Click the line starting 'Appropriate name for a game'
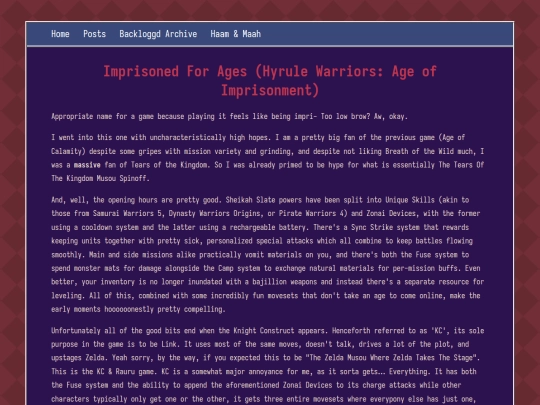Screen dimensions: 540x405 pos(229,116)
